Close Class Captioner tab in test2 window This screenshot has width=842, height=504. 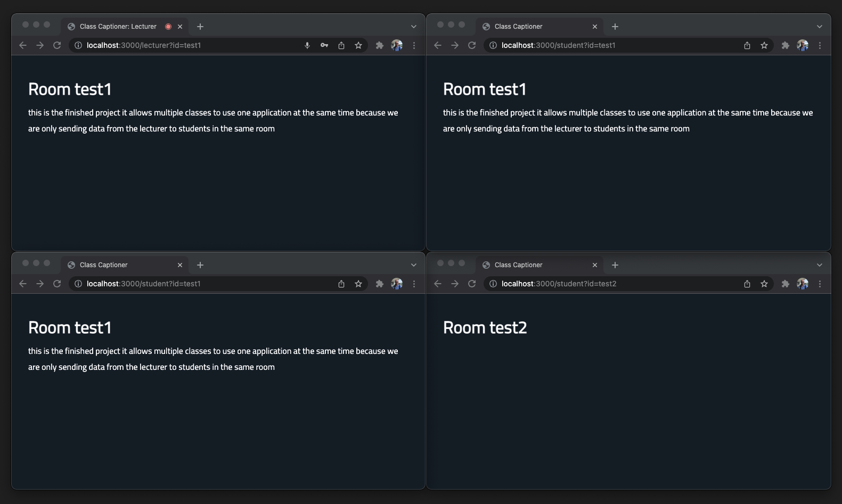click(595, 265)
